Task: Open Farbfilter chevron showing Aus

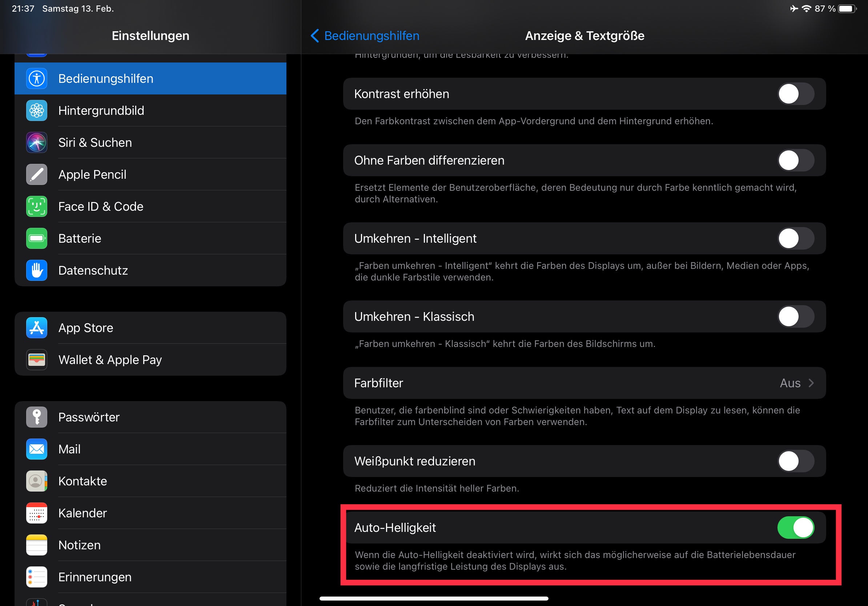Action: 811,383
